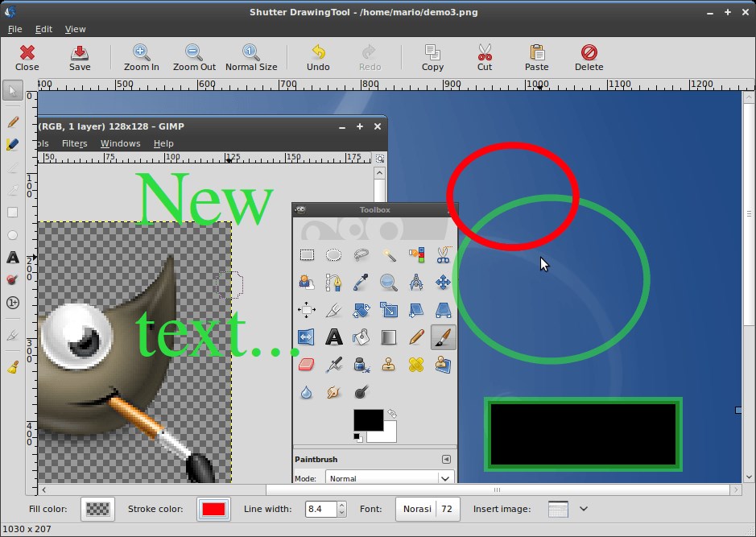Open the View menu
Screen dimensions: 756x537
pyautogui.click(x=75, y=29)
